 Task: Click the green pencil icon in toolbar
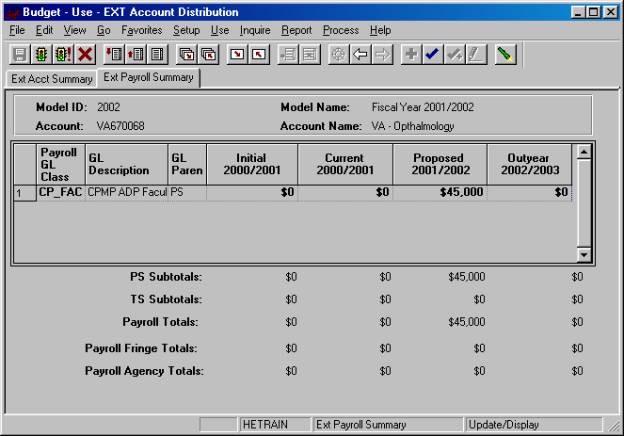(x=505, y=54)
